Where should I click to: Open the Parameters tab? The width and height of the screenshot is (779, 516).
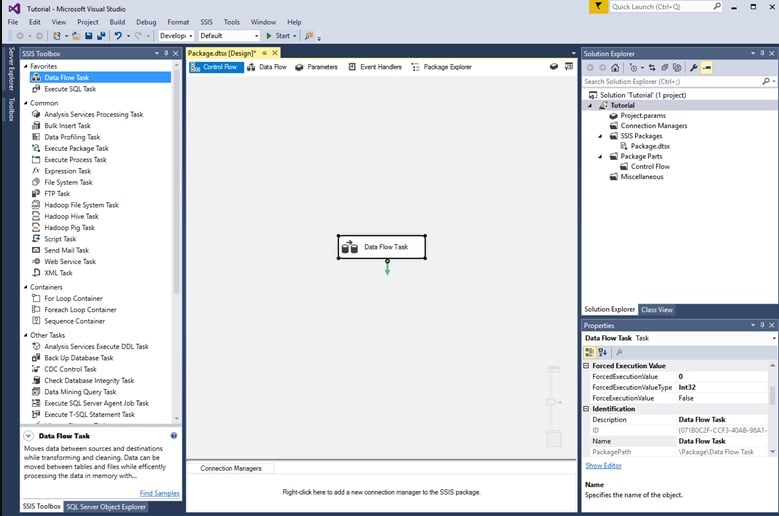316,67
